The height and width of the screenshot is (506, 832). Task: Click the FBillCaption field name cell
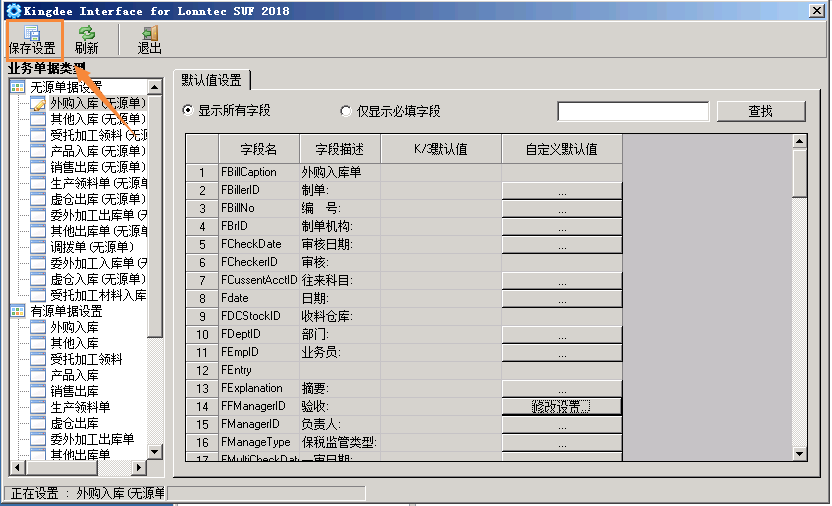coord(259,172)
